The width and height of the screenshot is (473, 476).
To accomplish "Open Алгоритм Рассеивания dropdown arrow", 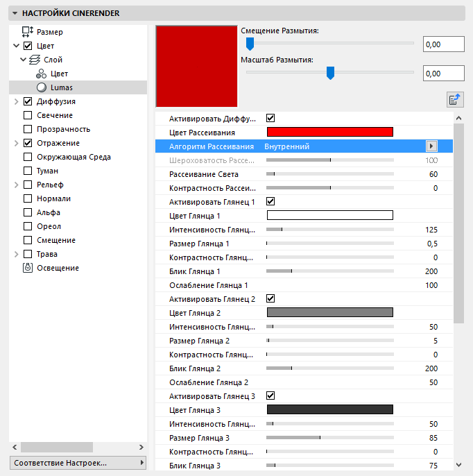I will click(x=431, y=146).
